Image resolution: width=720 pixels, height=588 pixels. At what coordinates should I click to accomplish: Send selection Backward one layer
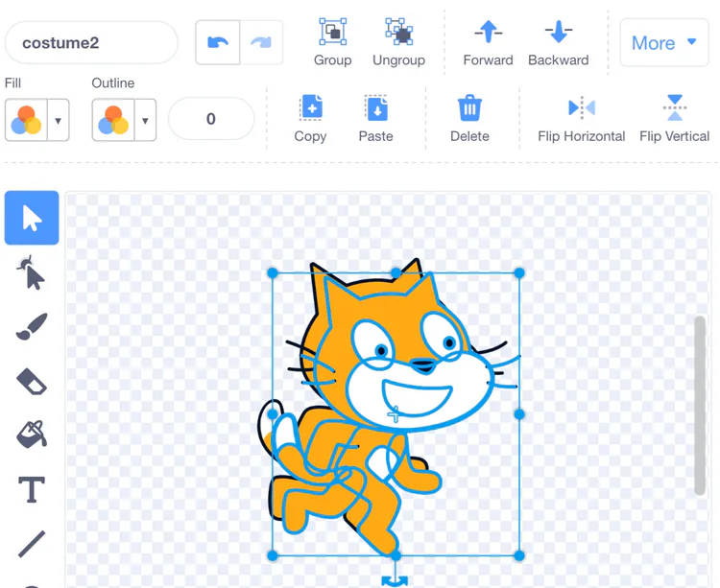click(559, 42)
